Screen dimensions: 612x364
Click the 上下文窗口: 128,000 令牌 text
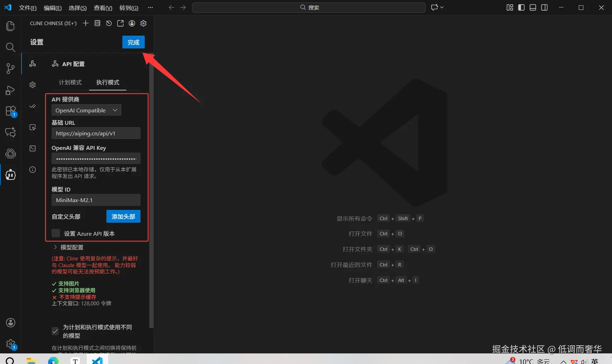click(81, 303)
